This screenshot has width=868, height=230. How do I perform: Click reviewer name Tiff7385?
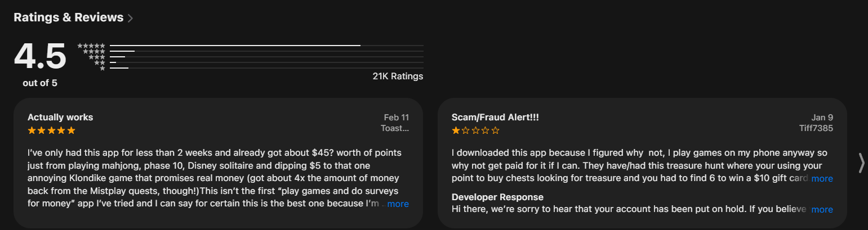pos(816,128)
